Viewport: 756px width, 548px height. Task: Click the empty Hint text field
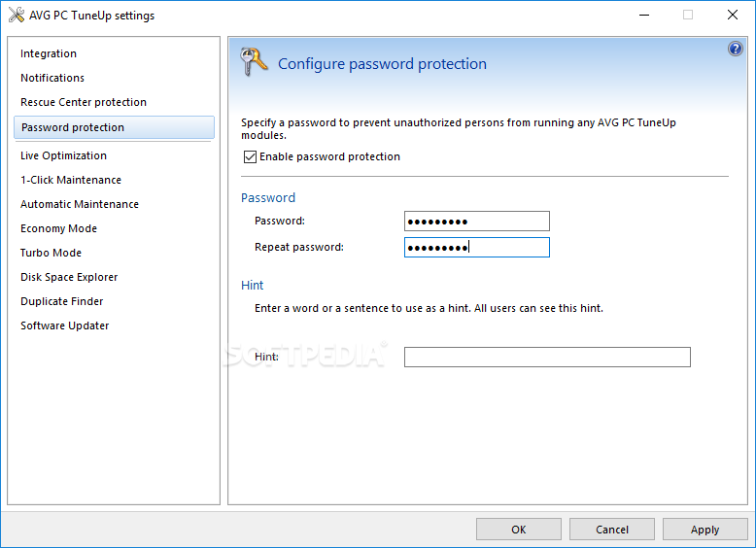click(547, 358)
